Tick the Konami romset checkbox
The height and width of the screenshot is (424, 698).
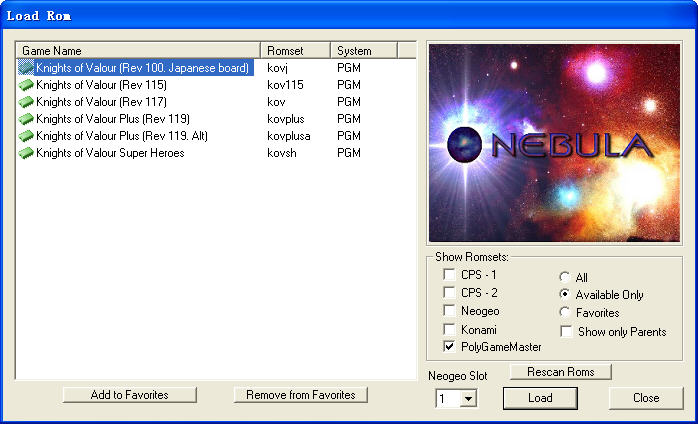click(449, 330)
